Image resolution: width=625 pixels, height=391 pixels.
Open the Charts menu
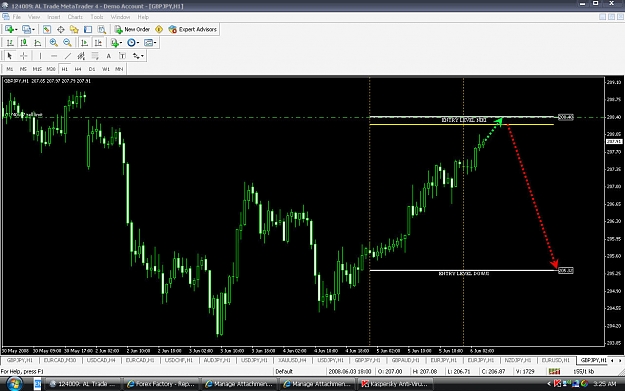[75, 17]
